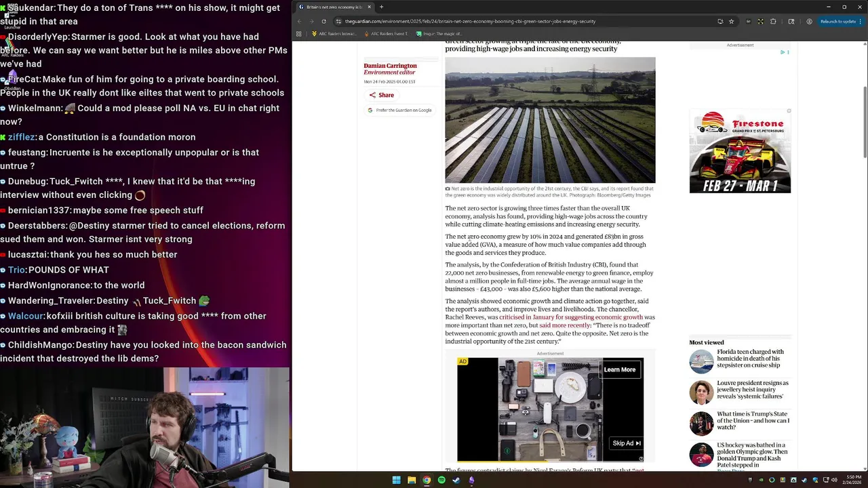
Task: Bookmark this page with the star icon
Action: click(731, 21)
